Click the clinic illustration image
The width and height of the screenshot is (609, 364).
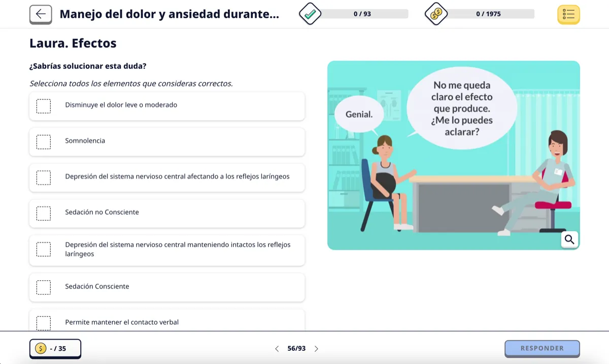(454, 155)
